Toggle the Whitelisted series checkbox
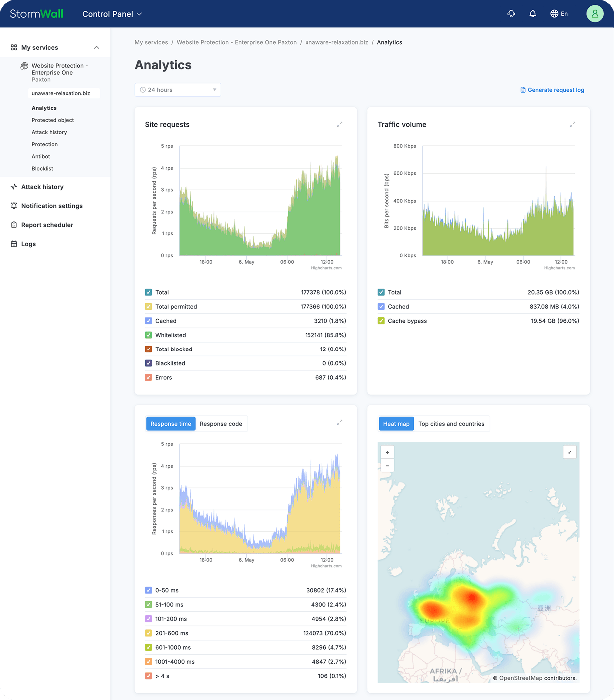Image resolution: width=614 pixels, height=700 pixels. (148, 335)
